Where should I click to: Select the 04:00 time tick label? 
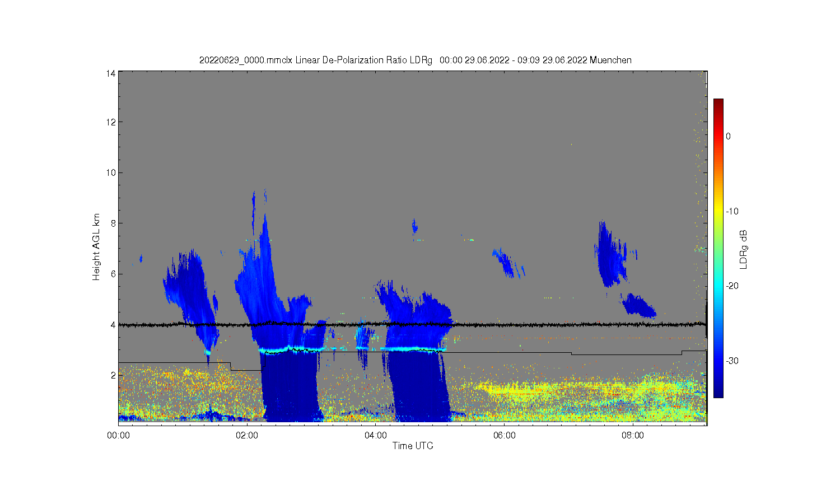coord(376,435)
